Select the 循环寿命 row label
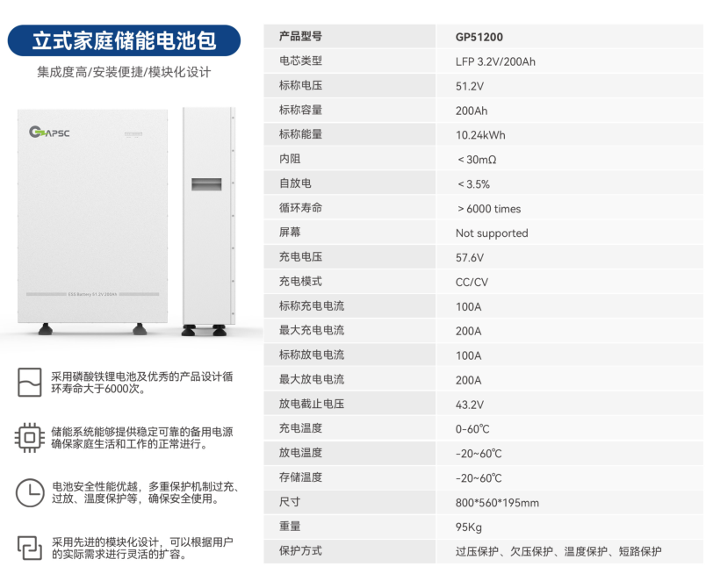713x588 pixels. point(300,208)
